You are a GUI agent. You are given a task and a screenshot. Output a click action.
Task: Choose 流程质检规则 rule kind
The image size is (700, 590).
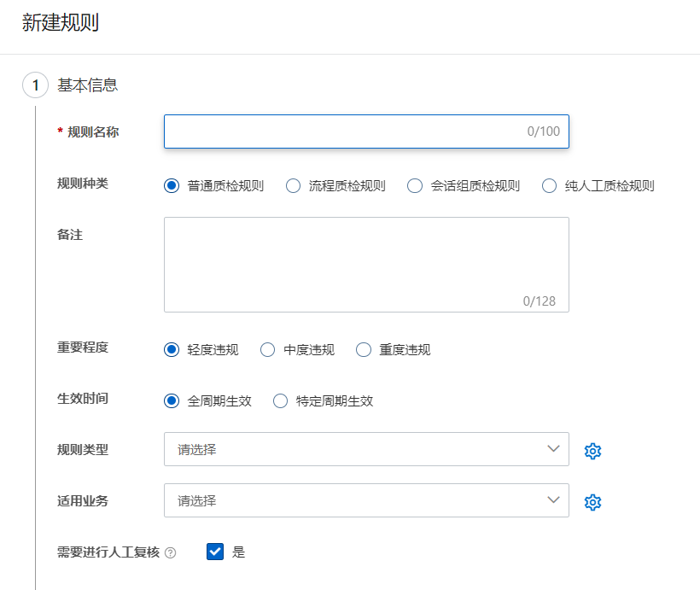(x=293, y=186)
